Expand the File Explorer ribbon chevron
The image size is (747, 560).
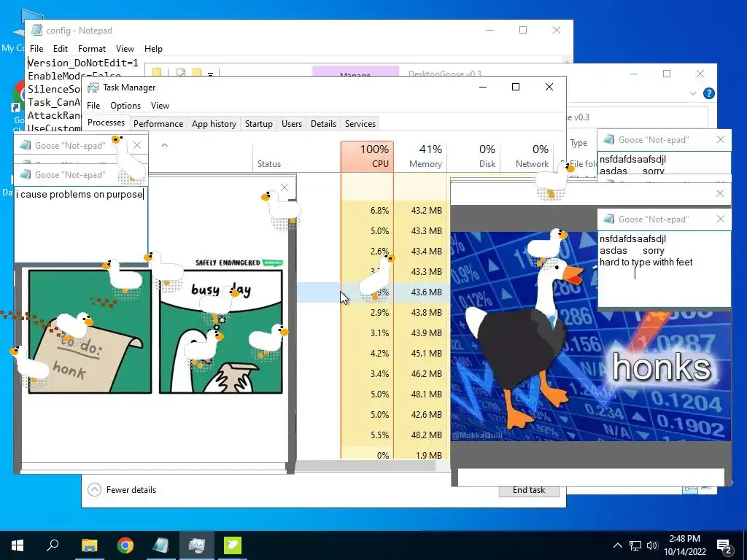click(x=693, y=94)
